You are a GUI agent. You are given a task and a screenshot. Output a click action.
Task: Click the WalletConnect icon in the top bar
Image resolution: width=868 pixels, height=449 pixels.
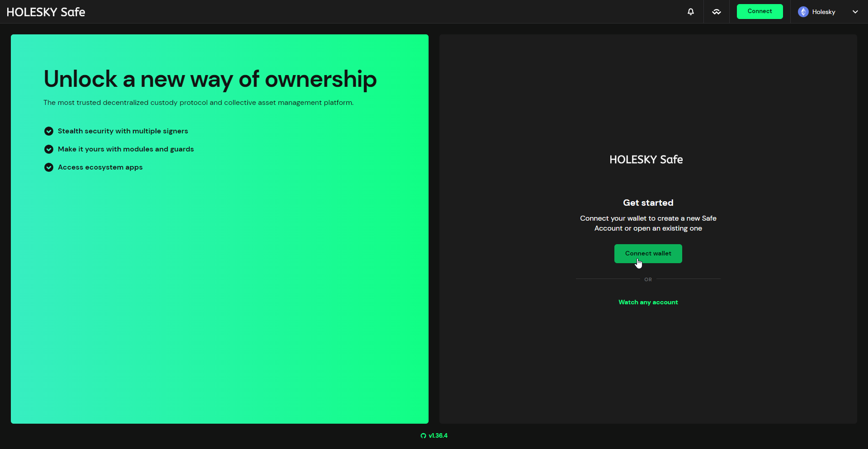point(717,11)
